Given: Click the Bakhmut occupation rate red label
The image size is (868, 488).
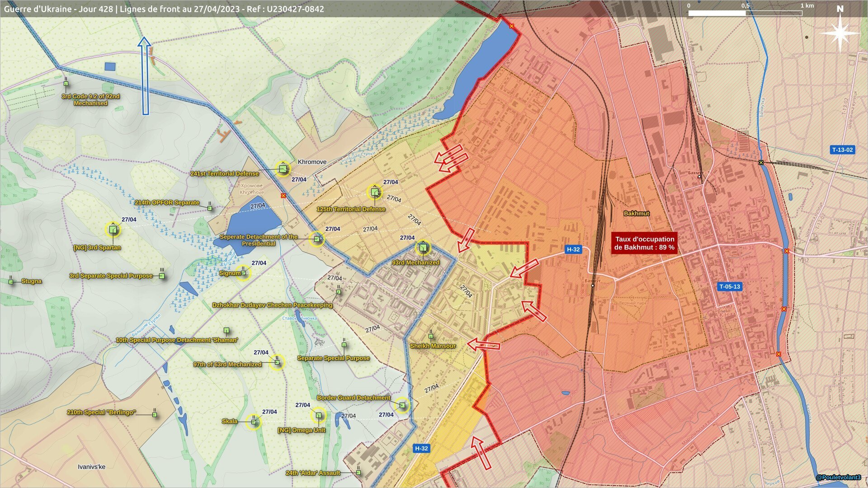Looking at the screenshot, I should point(644,243).
